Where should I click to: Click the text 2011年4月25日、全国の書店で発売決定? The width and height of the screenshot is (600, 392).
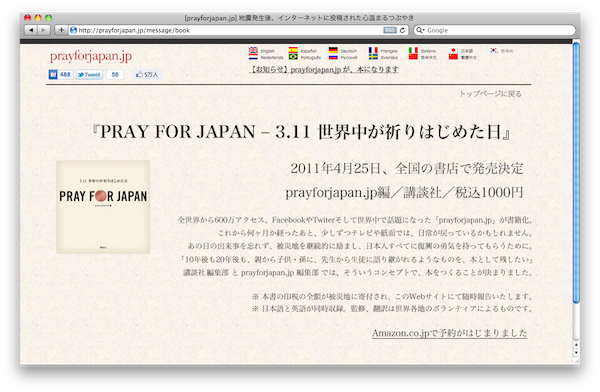pos(406,168)
